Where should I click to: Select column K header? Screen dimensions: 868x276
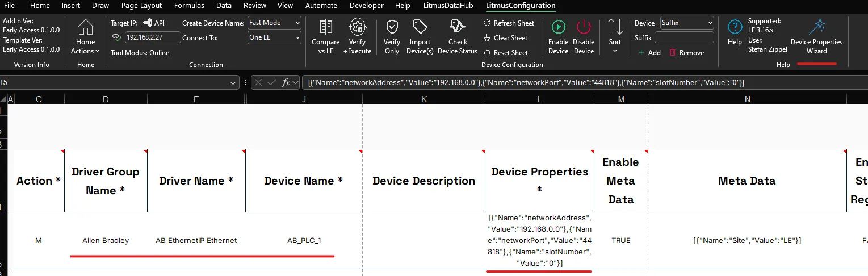pos(423,99)
